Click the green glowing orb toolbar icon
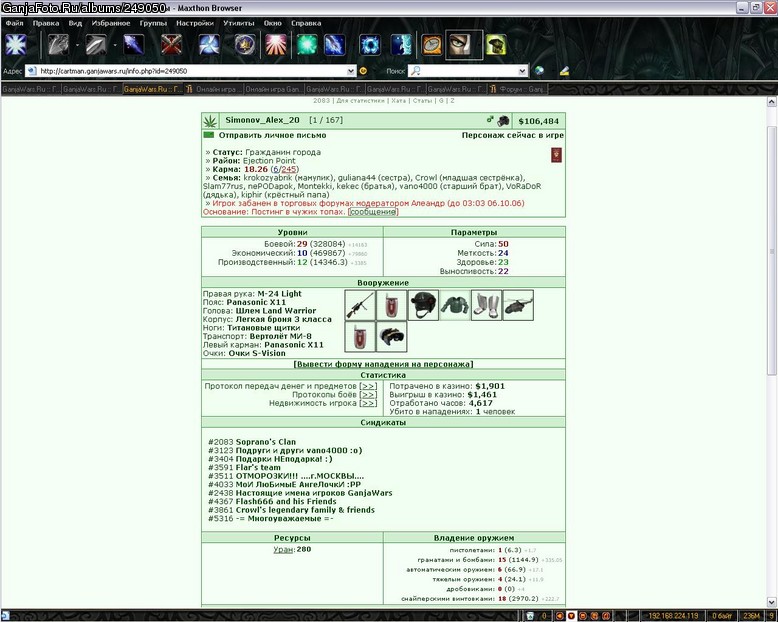778x622 pixels. coord(306,45)
